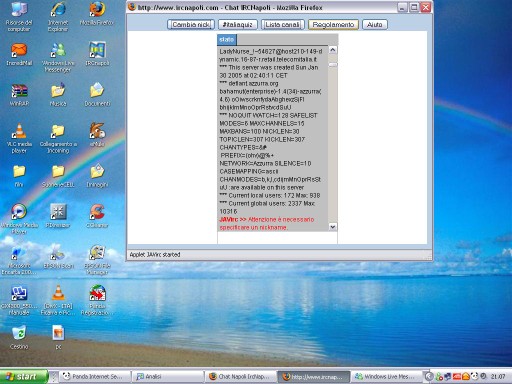Switch to Chat Napoli Firefox taskbar button
Viewport: 512px width, 384px height.
pos(241,377)
